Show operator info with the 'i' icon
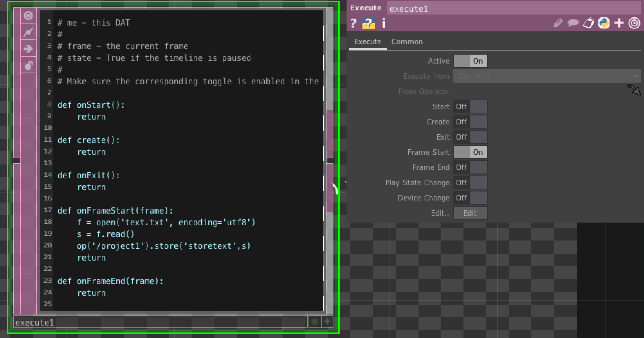The height and width of the screenshot is (338, 644). 384,23
